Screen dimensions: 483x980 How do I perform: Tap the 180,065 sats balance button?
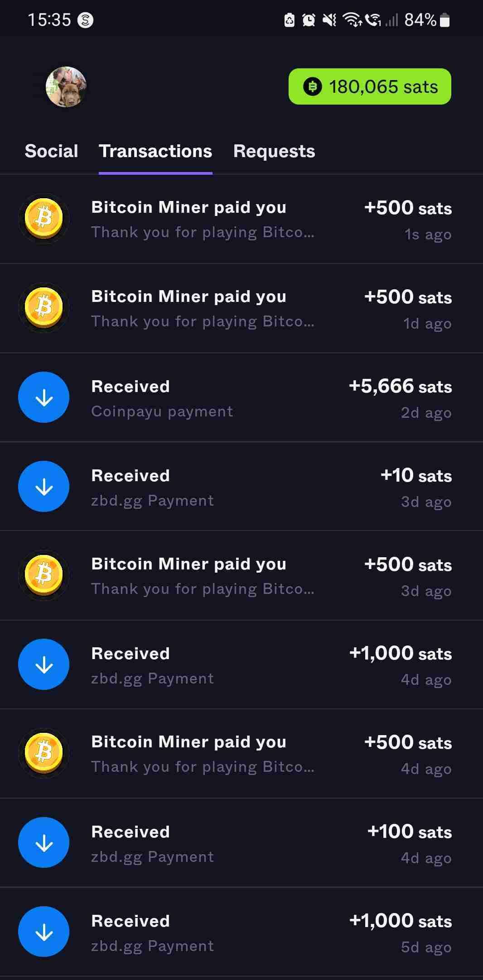370,86
